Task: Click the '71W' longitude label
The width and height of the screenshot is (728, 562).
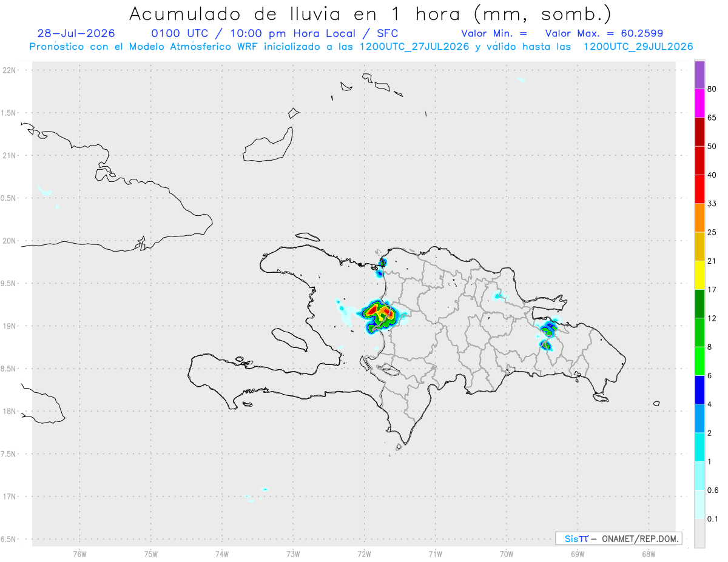Action: coord(435,554)
